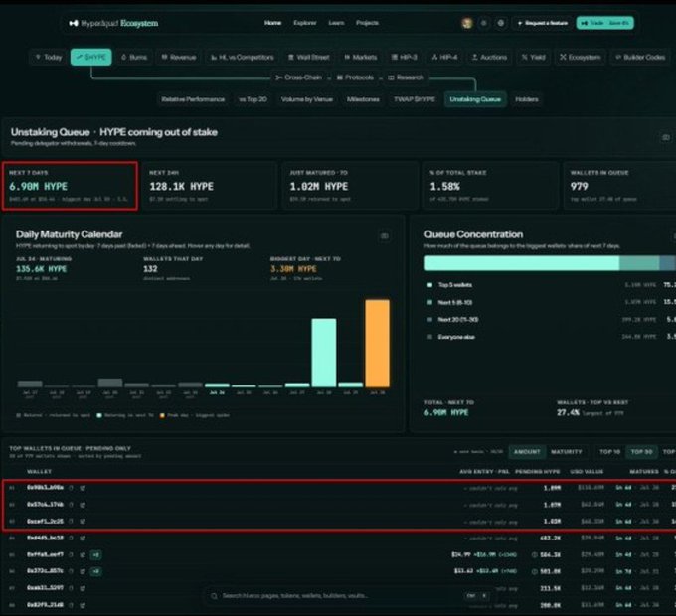Image resolution: width=676 pixels, height=616 pixels.
Task: Click the +2 badge in the 584.3K row
Action: tap(95, 554)
